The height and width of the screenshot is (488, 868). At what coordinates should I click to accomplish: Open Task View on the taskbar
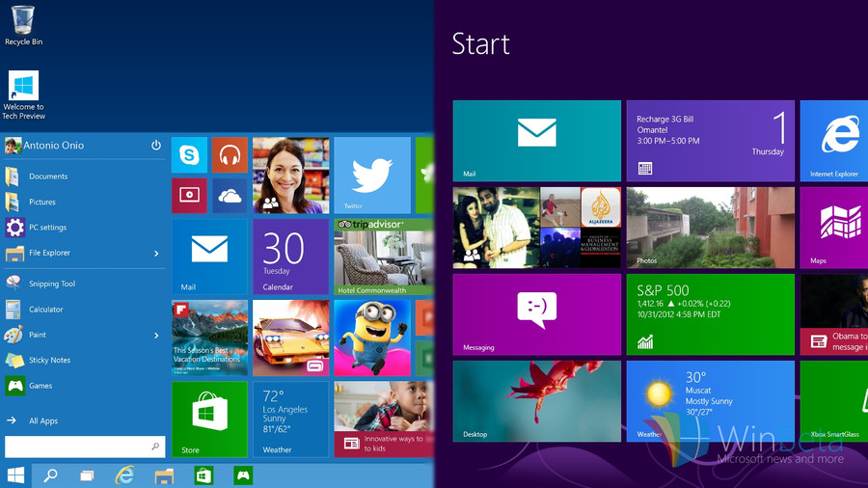coord(87,475)
